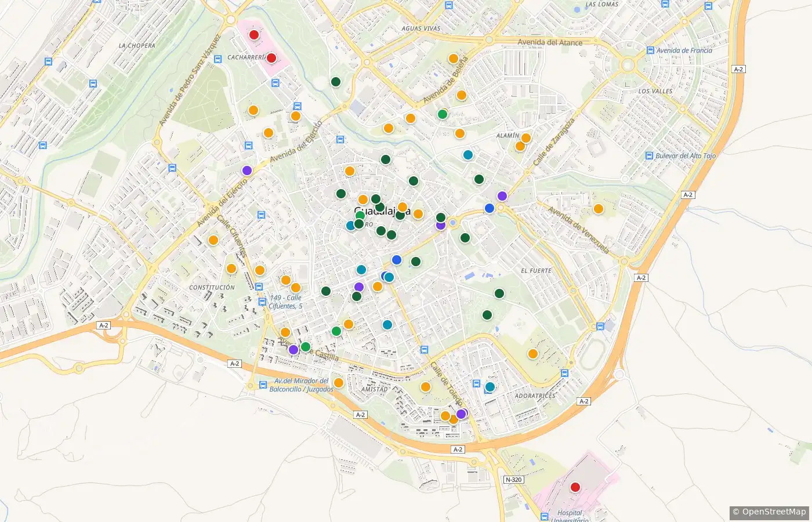Select the LA CHOPERA neighborhood label
This screenshot has height=522, width=812.
coord(137,46)
